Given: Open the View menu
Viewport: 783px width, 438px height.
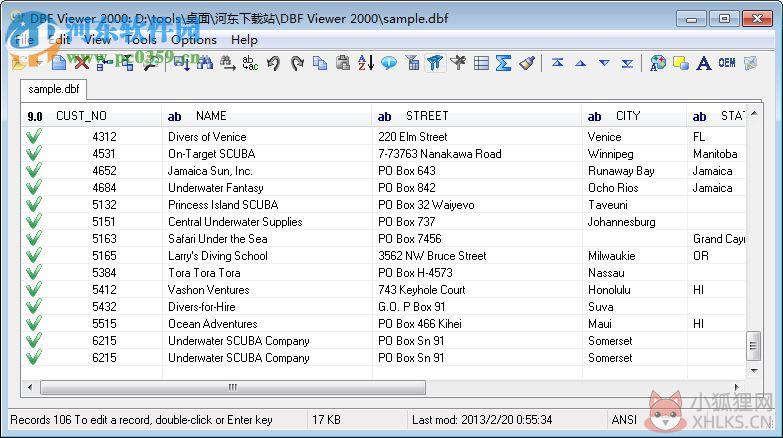Looking at the screenshot, I should tap(97, 39).
